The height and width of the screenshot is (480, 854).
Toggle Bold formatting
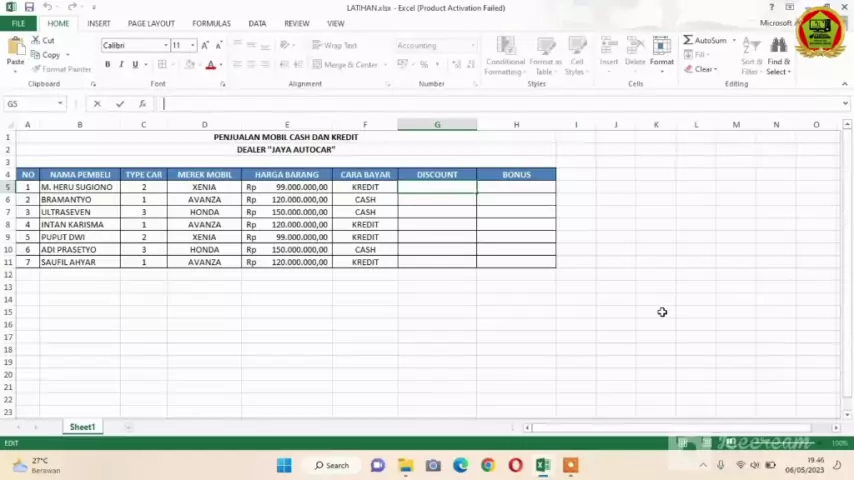click(x=107, y=65)
